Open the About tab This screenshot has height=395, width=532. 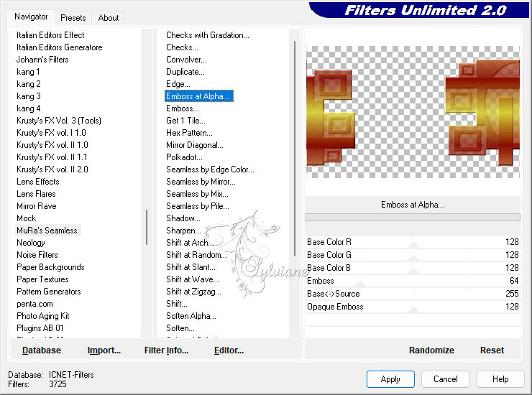coord(109,18)
